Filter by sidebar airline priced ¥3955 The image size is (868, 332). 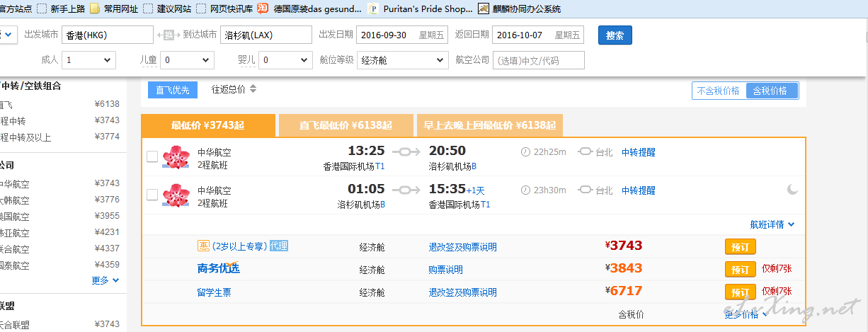[x=60, y=216]
